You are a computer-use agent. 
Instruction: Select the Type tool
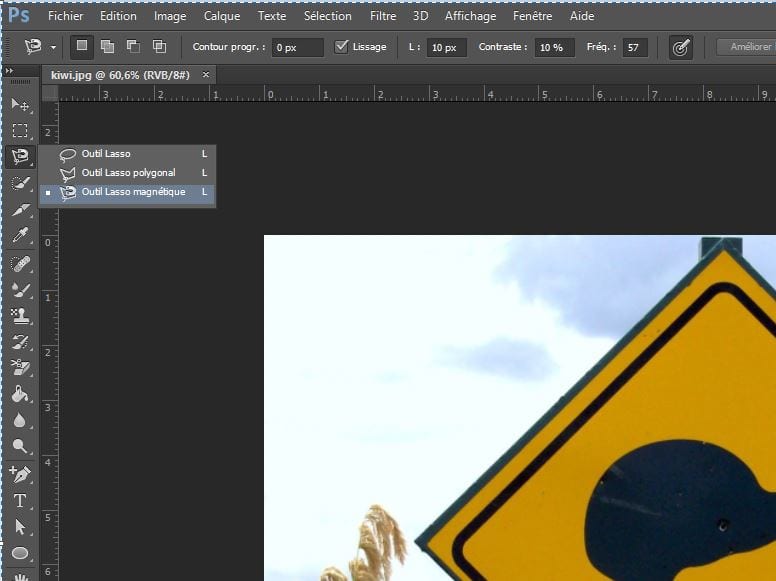(x=20, y=501)
